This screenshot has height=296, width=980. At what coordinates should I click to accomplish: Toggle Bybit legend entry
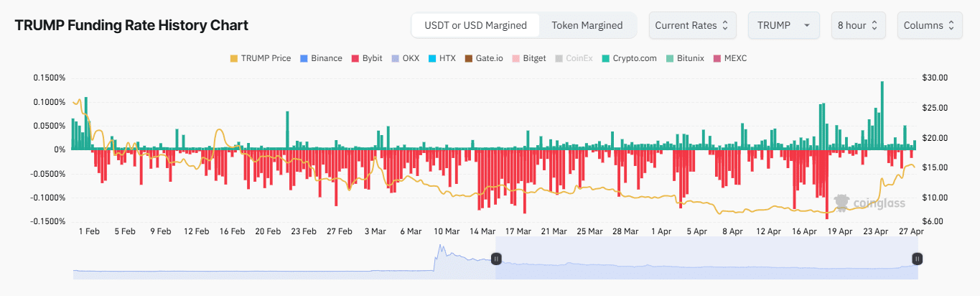click(366, 58)
